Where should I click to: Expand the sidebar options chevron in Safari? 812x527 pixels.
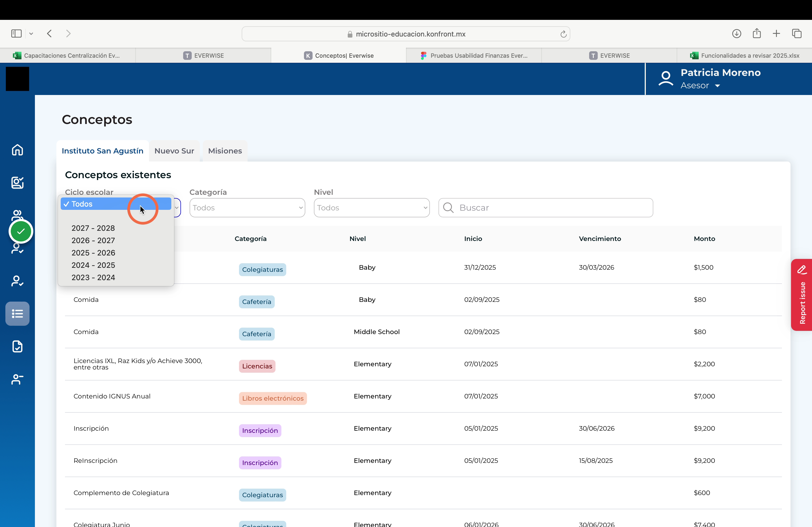coord(31,33)
